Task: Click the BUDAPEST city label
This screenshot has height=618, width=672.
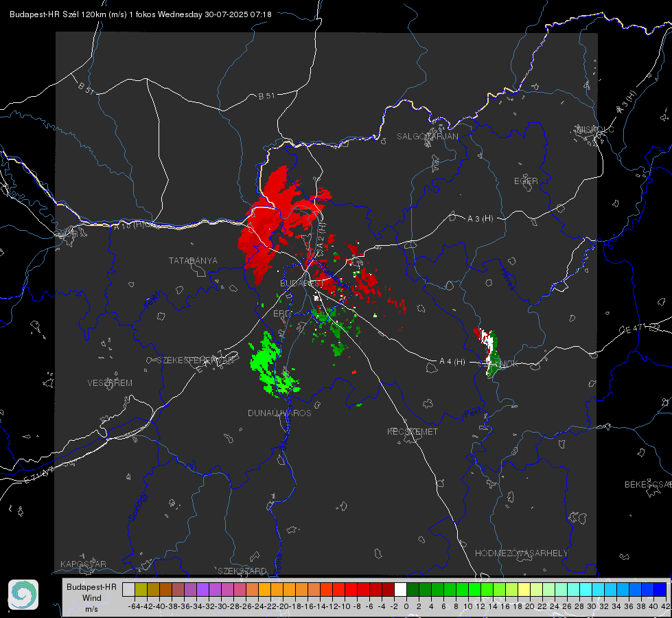Action: click(x=301, y=283)
